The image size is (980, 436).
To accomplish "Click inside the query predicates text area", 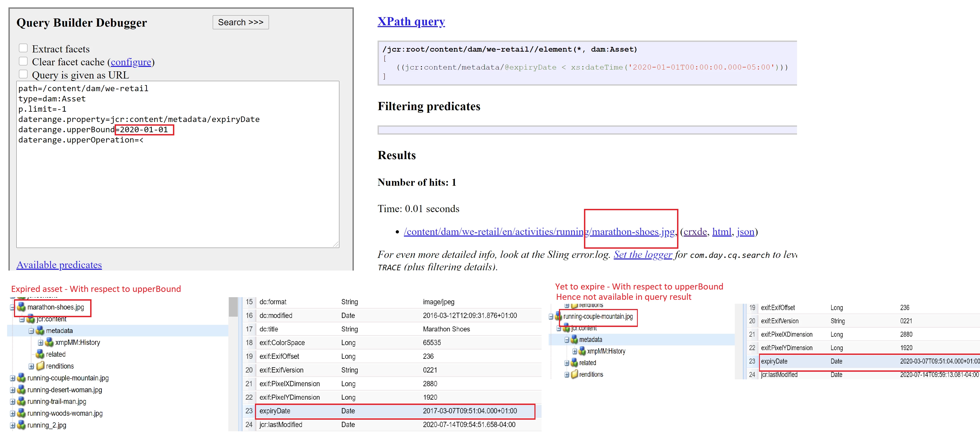I will [177, 190].
